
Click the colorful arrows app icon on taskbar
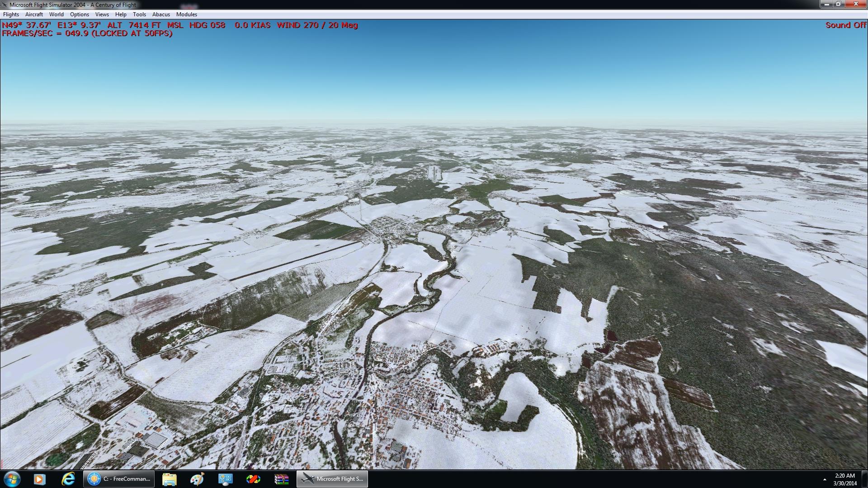pyautogui.click(x=253, y=479)
